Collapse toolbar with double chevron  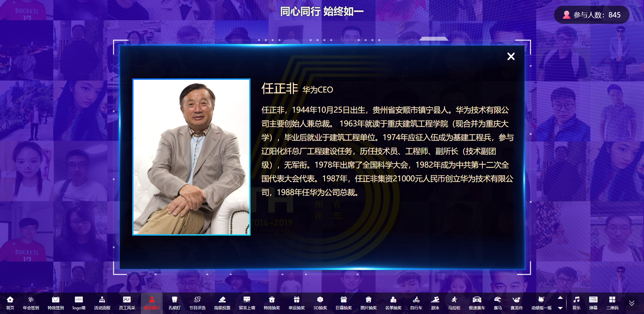click(x=632, y=303)
